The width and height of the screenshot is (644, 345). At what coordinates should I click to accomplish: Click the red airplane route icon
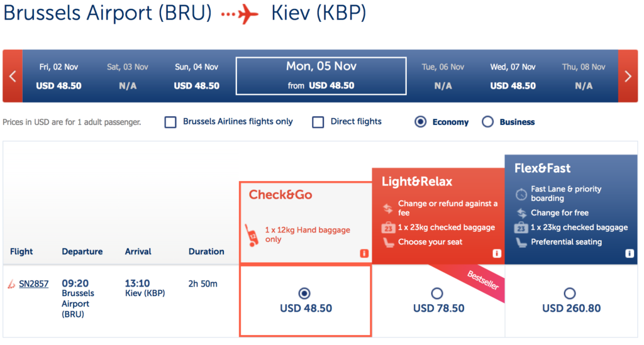tap(240, 14)
